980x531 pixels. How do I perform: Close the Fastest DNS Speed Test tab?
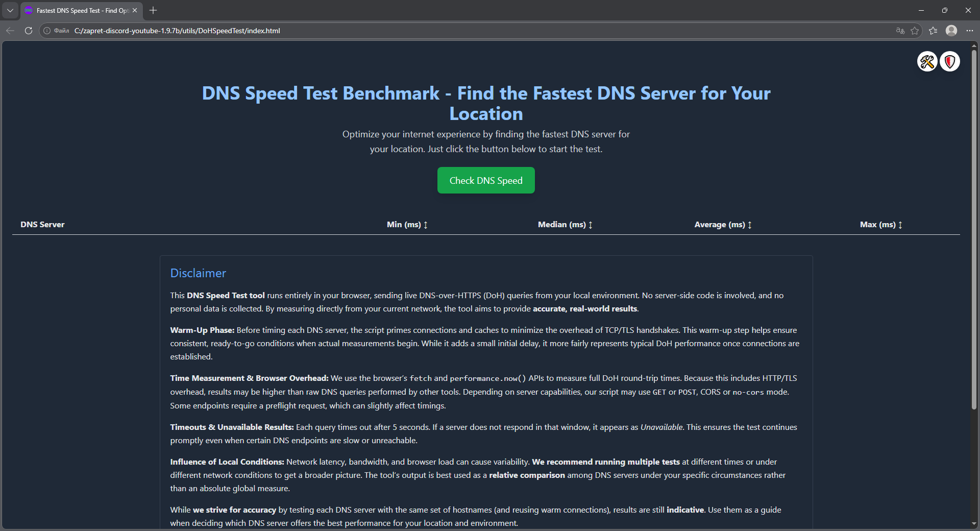(x=135, y=10)
